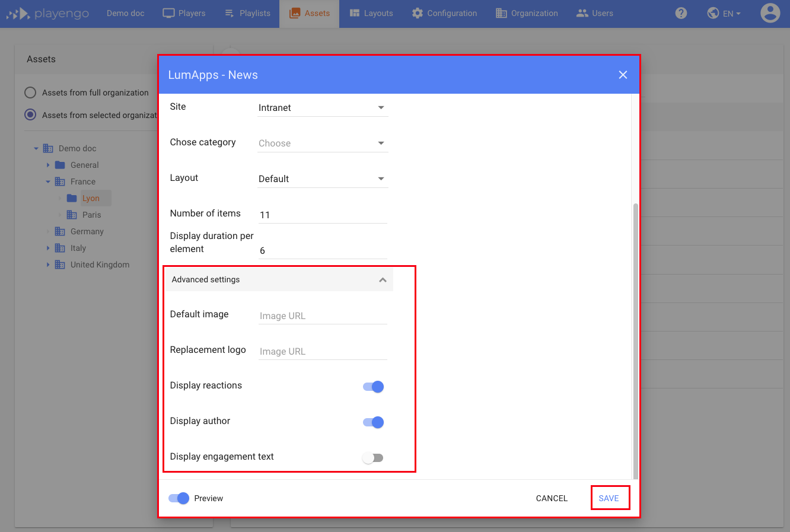The width and height of the screenshot is (790, 532).
Task: Click the Default image URL field
Action: (323, 316)
